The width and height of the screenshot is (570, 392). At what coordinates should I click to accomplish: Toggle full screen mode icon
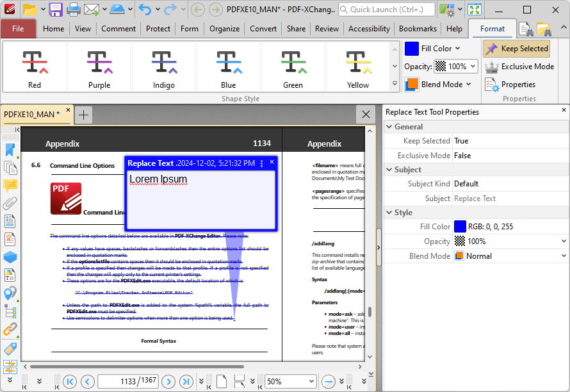pos(475,10)
